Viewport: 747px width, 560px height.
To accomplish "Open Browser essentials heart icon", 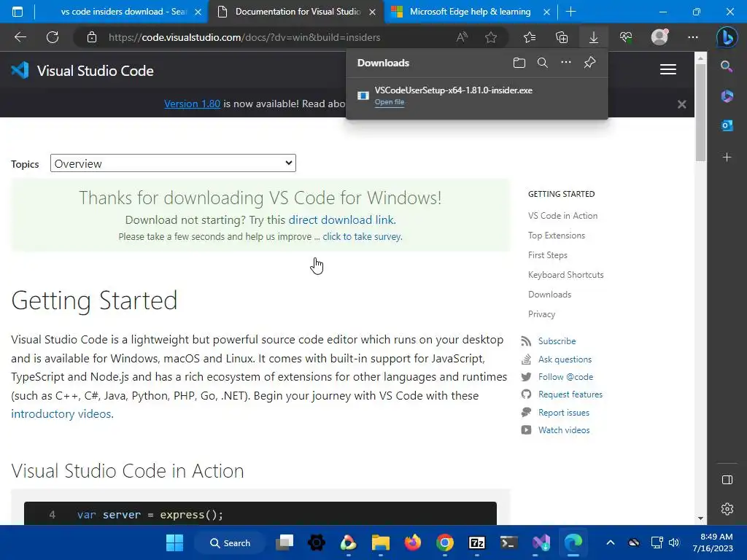I will coord(626,37).
